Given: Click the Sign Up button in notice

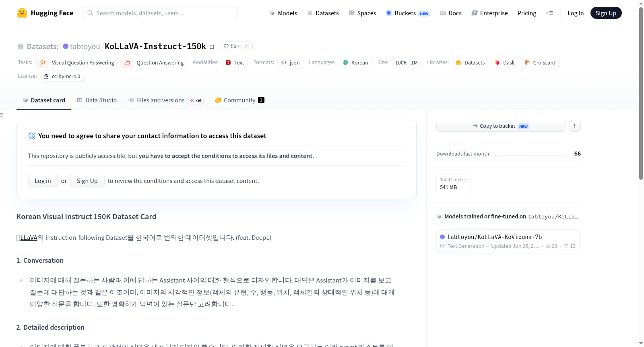Looking at the screenshot, I should tap(87, 181).
